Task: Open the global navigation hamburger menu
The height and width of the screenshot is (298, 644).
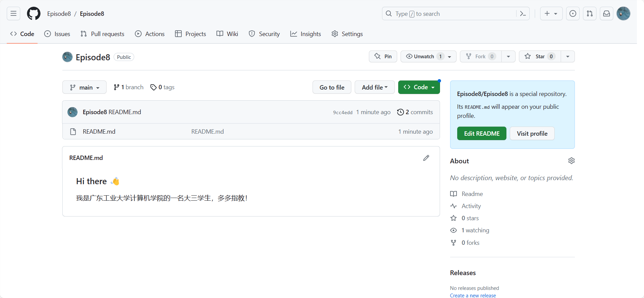Action: click(x=13, y=13)
